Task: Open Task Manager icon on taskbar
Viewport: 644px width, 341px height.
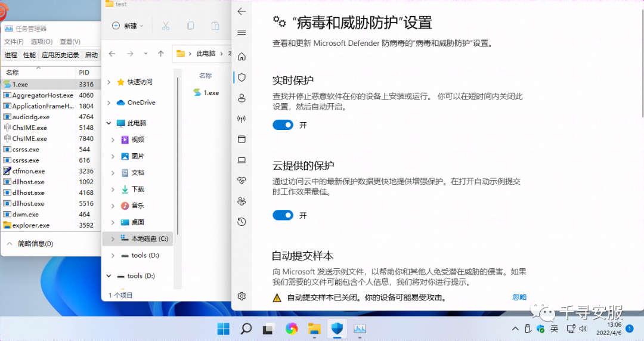Action: [x=360, y=328]
